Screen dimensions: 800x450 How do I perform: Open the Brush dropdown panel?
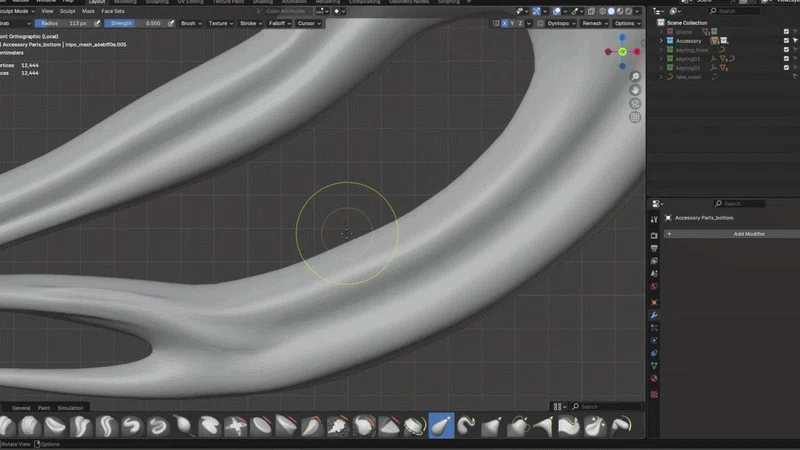click(191, 23)
